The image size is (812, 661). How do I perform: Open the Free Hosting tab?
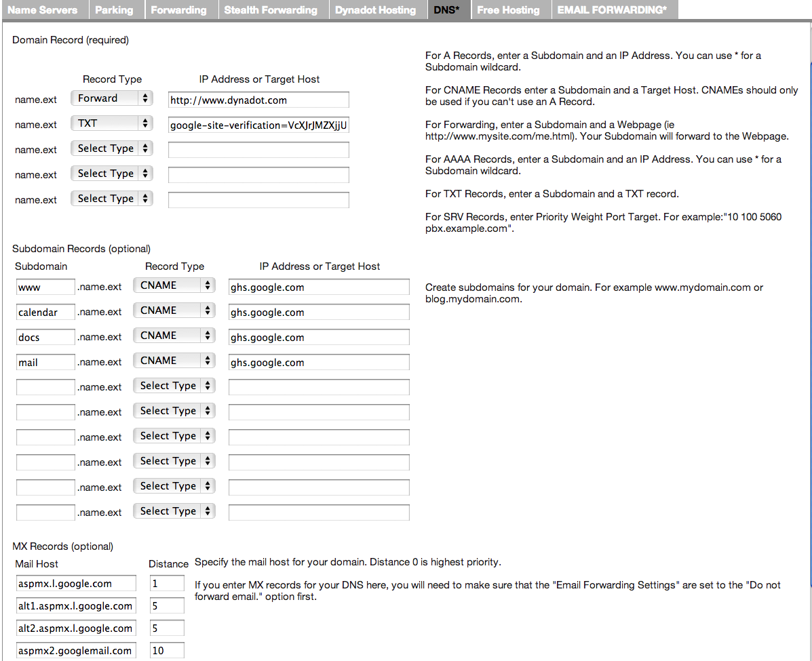(x=508, y=9)
